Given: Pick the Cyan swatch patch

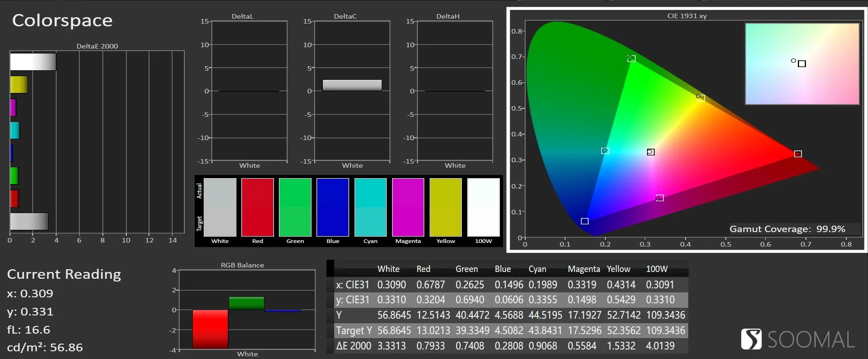Looking at the screenshot, I should click(370, 207).
